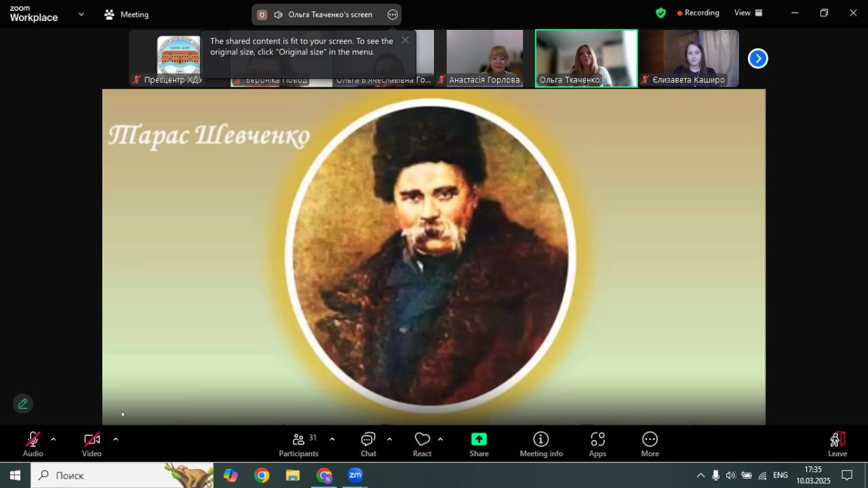Click the tray microphone icon
The image size is (868, 488).
pyautogui.click(x=715, y=475)
